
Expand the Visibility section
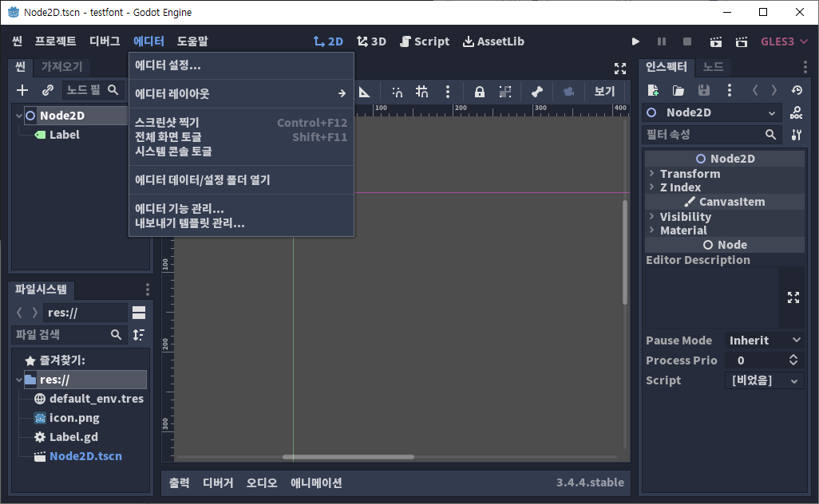725,217
